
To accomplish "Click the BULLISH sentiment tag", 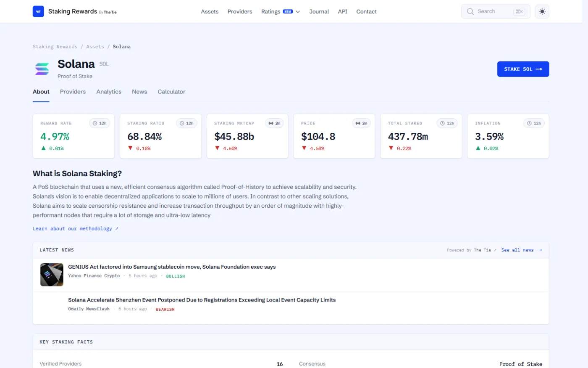I will point(176,276).
